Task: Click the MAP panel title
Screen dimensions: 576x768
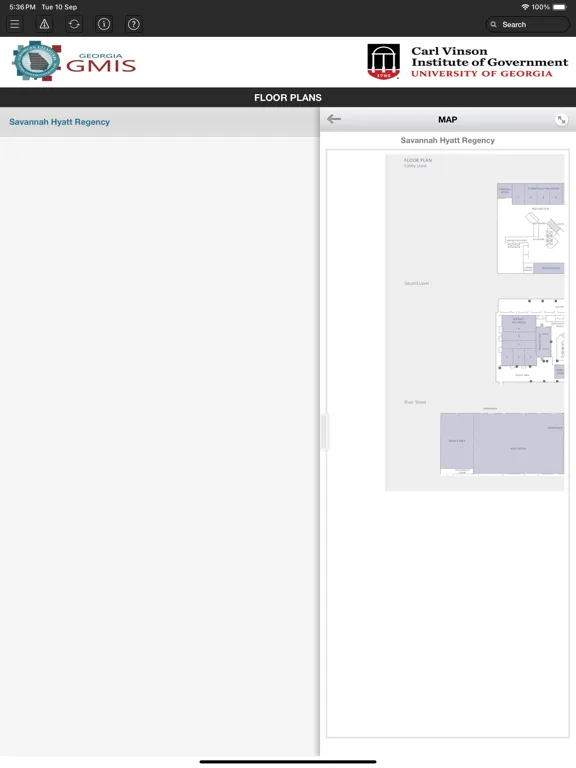Action: (x=448, y=120)
